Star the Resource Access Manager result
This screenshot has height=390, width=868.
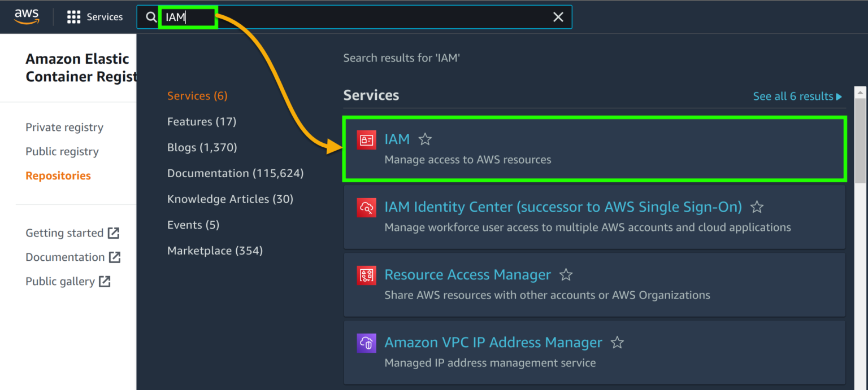(566, 275)
